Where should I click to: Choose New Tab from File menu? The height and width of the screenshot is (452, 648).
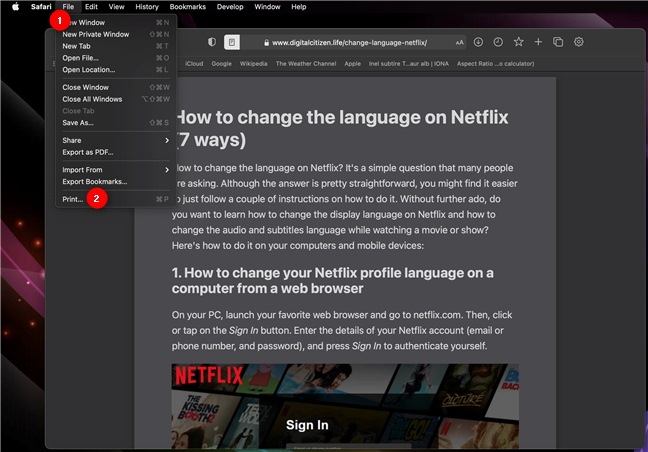point(116,46)
